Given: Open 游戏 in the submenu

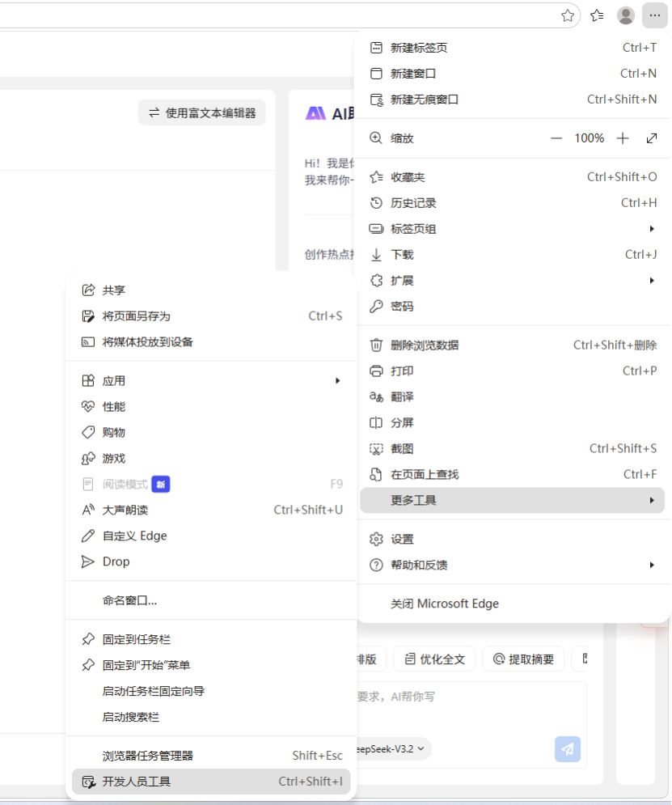Looking at the screenshot, I should (211, 458).
